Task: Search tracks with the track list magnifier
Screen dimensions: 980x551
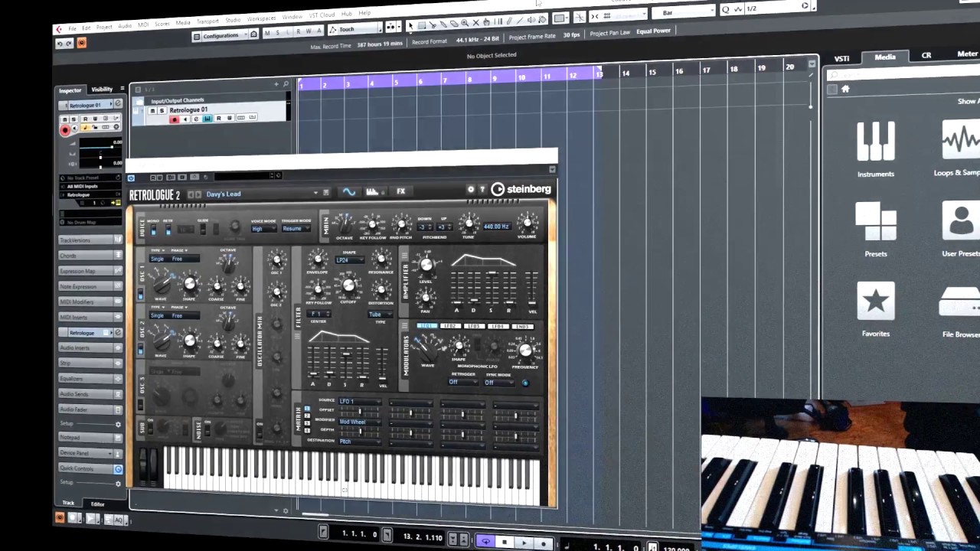Action: [x=286, y=84]
